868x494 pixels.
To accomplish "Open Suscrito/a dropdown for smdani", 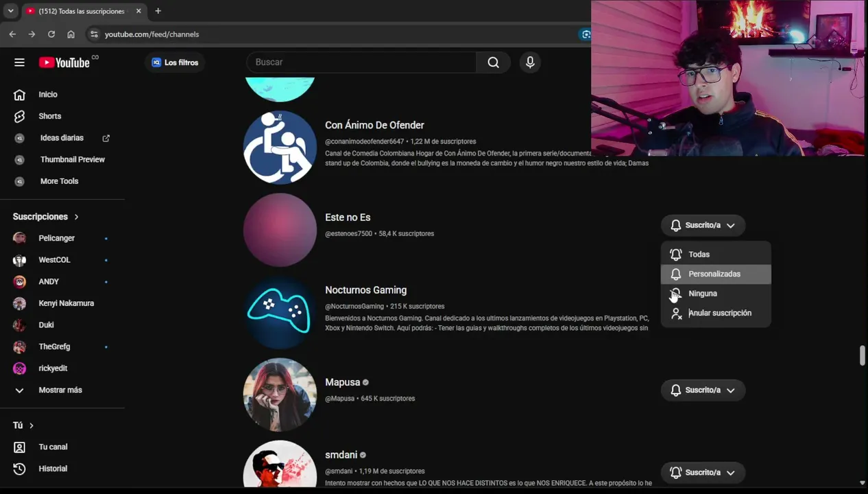I will coord(703,472).
